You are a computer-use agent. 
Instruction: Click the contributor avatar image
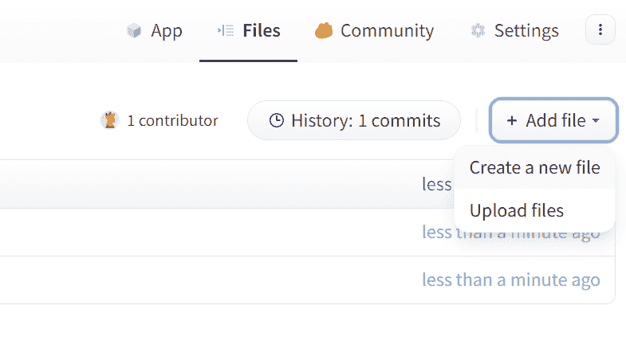click(x=108, y=120)
